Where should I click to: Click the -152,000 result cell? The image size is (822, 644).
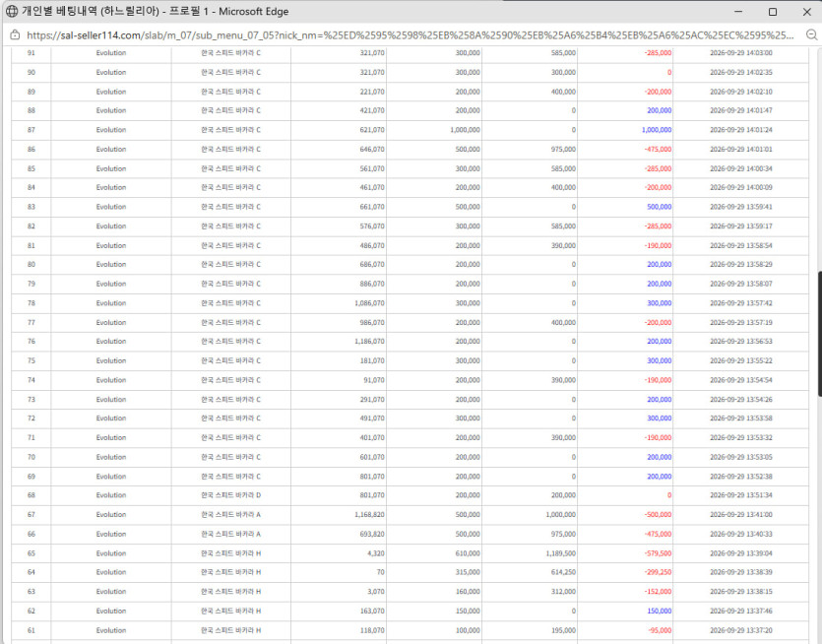(x=658, y=592)
